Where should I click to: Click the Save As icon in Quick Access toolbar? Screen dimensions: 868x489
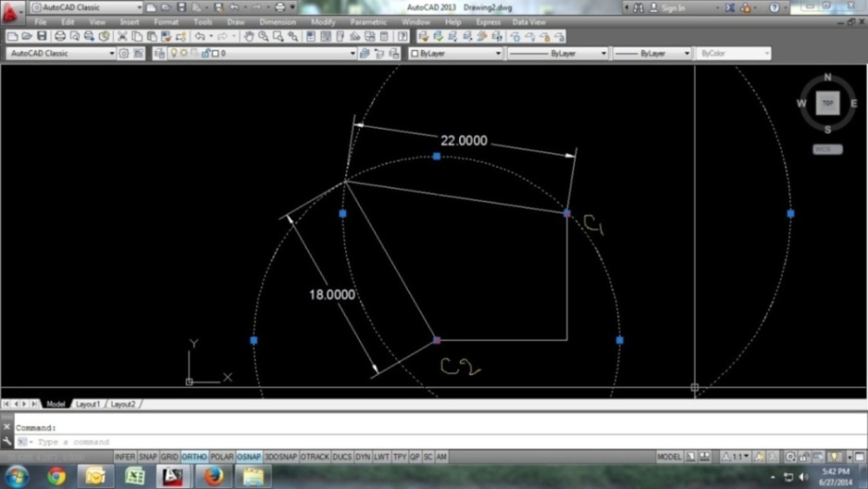218,8
